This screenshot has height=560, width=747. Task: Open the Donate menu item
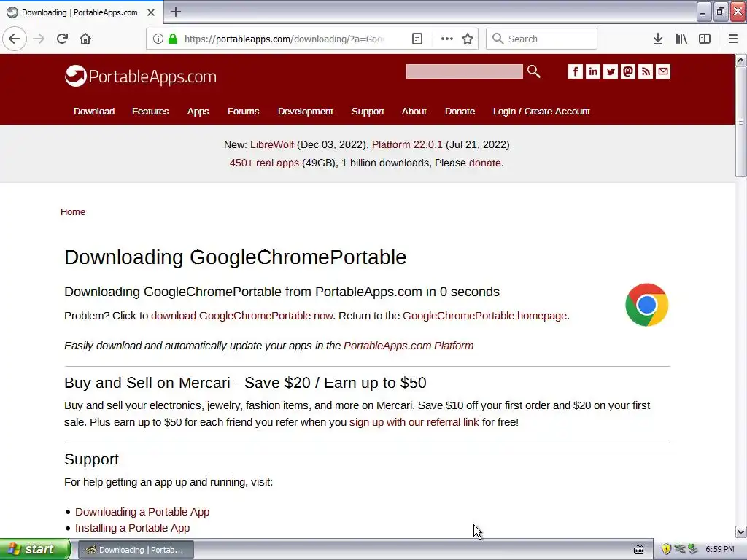pyautogui.click(x=460, y=111)
